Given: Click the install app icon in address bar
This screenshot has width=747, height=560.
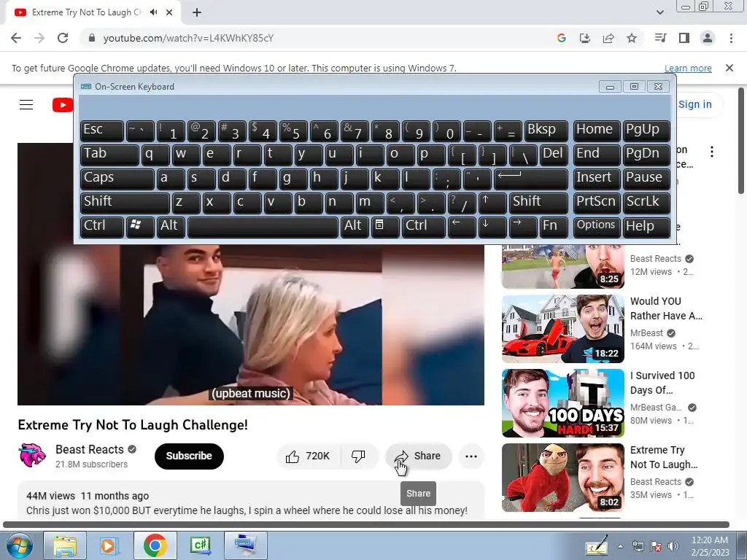Looking at the screenshot, I should pos(585,38).
